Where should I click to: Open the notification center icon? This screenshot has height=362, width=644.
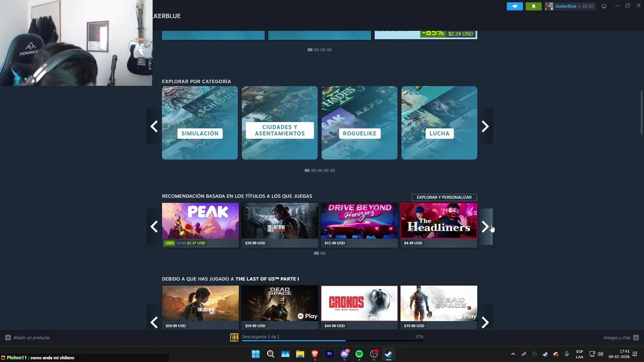tap(635, 354)
